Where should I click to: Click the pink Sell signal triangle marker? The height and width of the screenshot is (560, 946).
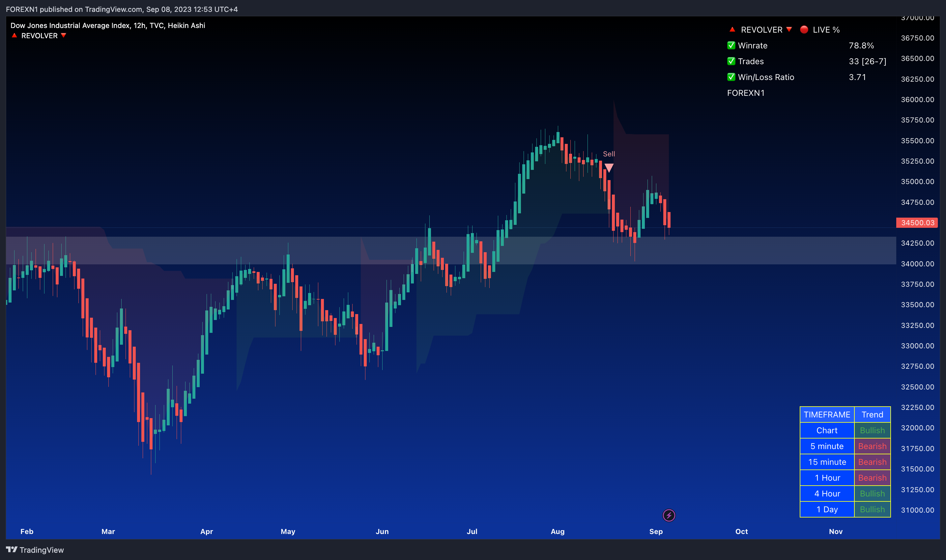609,168
